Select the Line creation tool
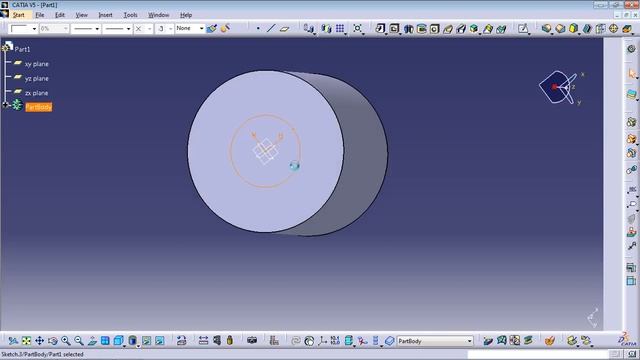 pyautogui.click(x=271, y=29)
